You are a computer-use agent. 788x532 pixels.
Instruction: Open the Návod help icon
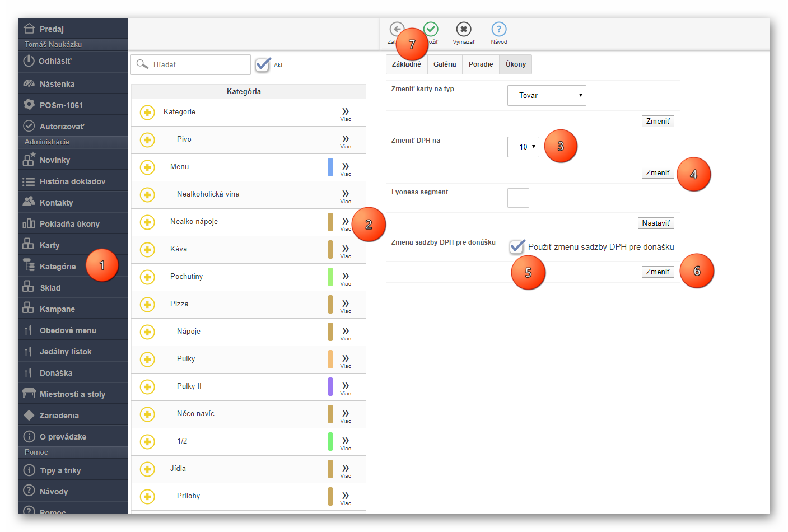point(498,30)
